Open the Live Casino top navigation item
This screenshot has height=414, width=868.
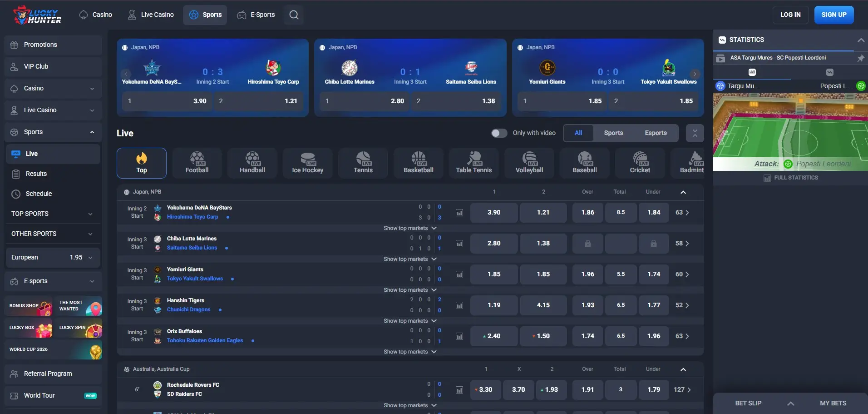tap(151, 15)
